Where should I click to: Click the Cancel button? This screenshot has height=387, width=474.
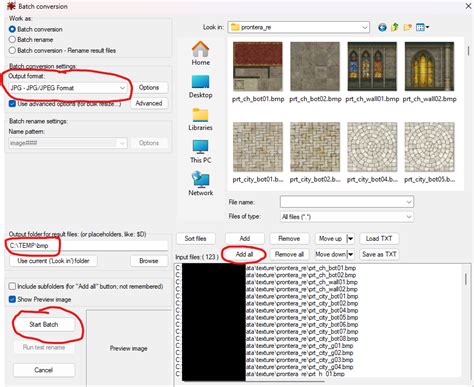pos(44,370)
